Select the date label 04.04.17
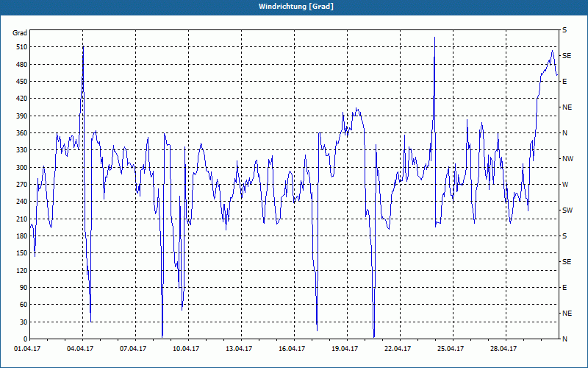 click(80, 349)
